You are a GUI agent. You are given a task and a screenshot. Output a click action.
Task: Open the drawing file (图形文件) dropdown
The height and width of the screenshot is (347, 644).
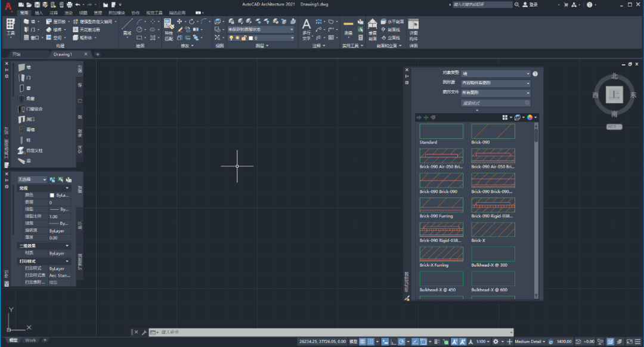pos(496,93)
